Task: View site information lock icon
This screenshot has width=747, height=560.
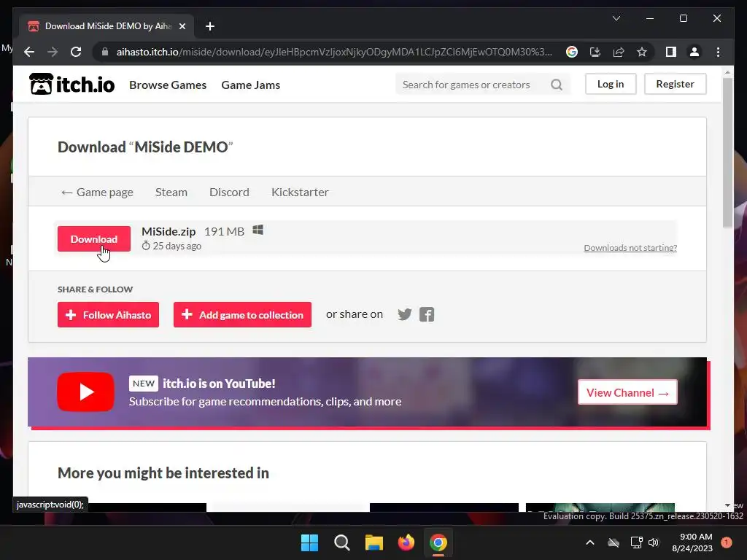Action: click(x=105, y=52)
